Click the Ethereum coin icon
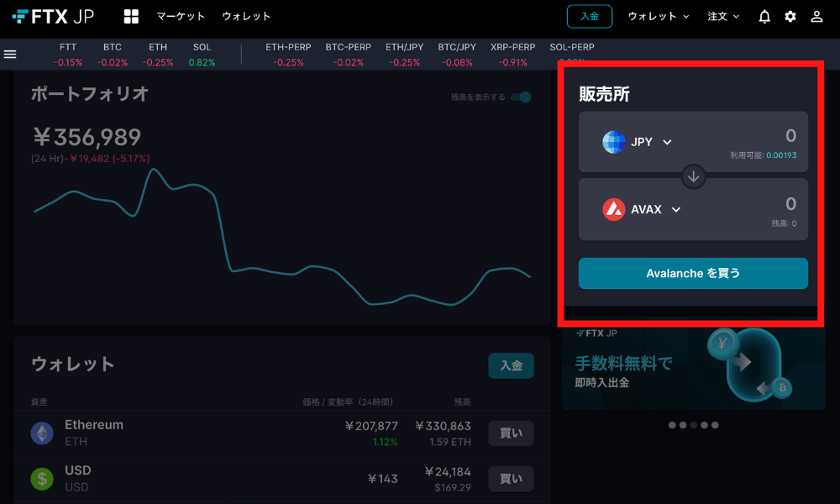This screenshot has height=504, width=840. click(x=42, y=433)
